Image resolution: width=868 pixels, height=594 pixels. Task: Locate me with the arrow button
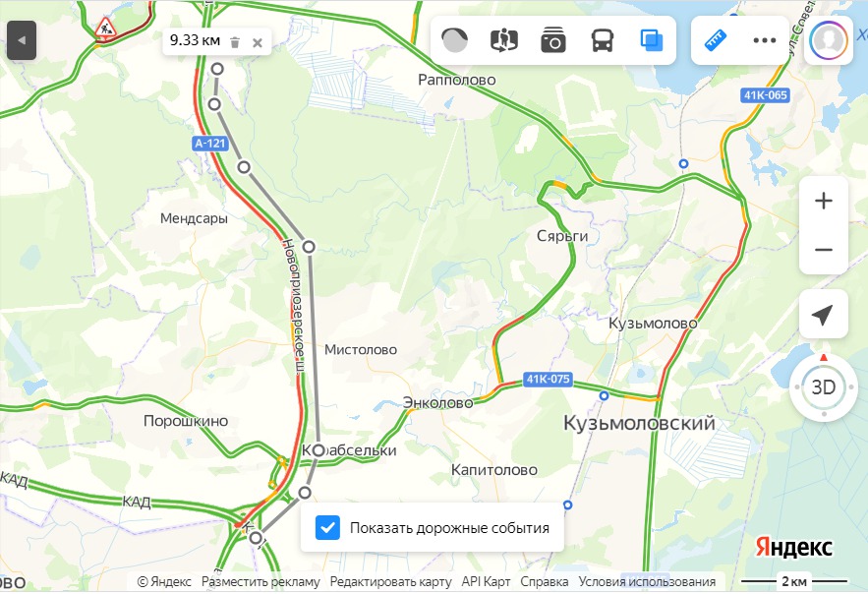(x=824, y=314)
